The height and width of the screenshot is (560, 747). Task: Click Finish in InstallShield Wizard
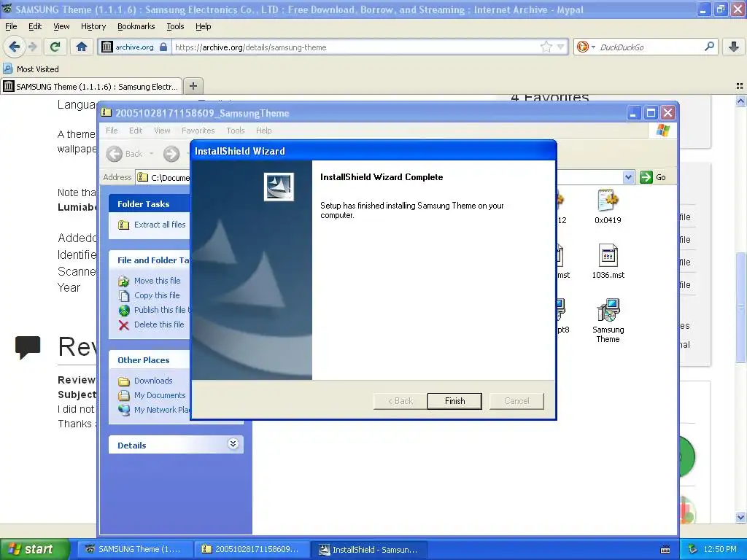click(454, 401)
